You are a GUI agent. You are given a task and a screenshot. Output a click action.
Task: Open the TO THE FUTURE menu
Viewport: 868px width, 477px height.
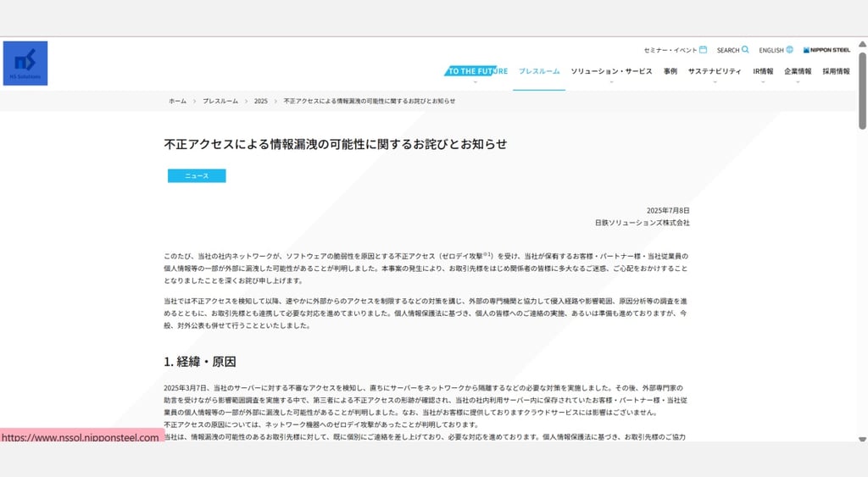point(476,71)
